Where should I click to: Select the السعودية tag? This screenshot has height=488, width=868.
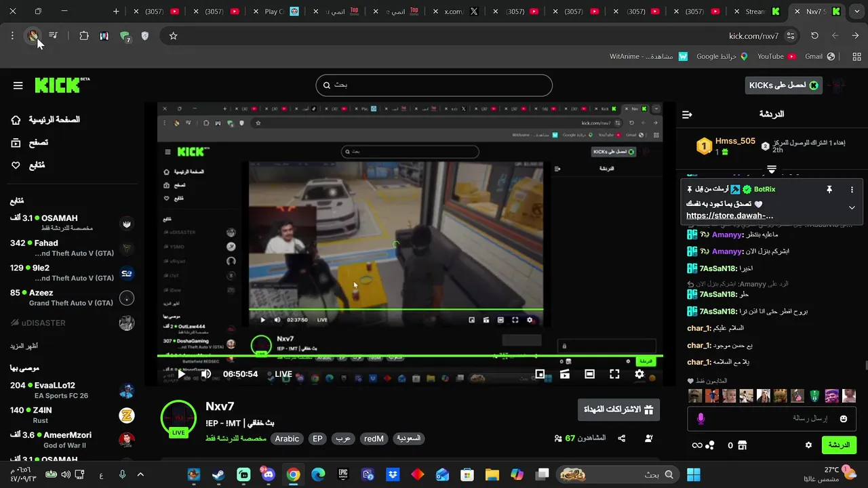click(x=408, y=439)
